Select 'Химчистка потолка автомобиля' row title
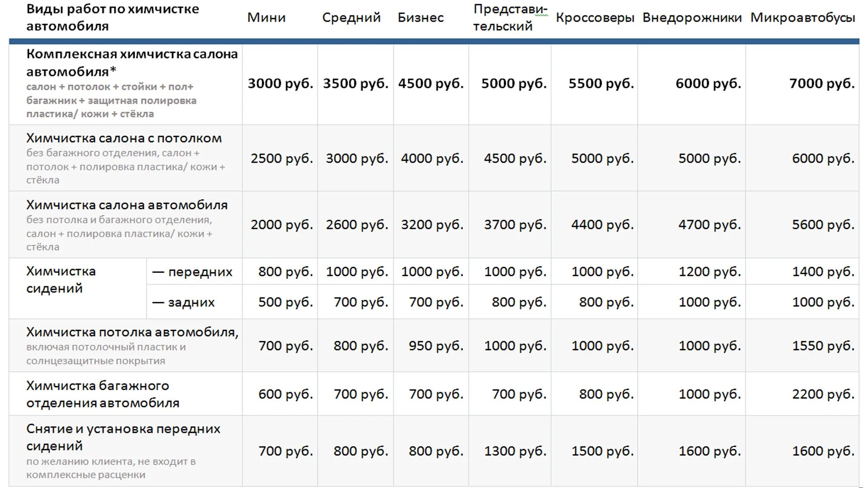The image size is (868, 488). [132, 332]
